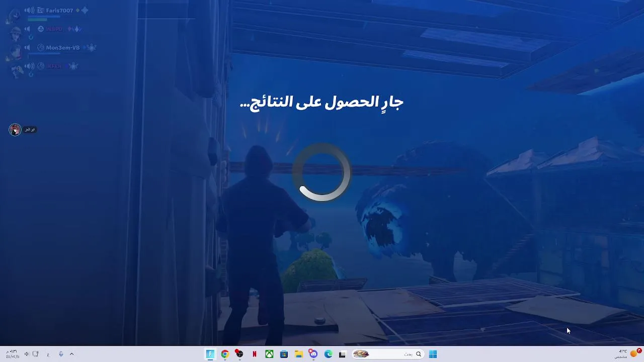Open the Xbox app in taskbar

269,354
